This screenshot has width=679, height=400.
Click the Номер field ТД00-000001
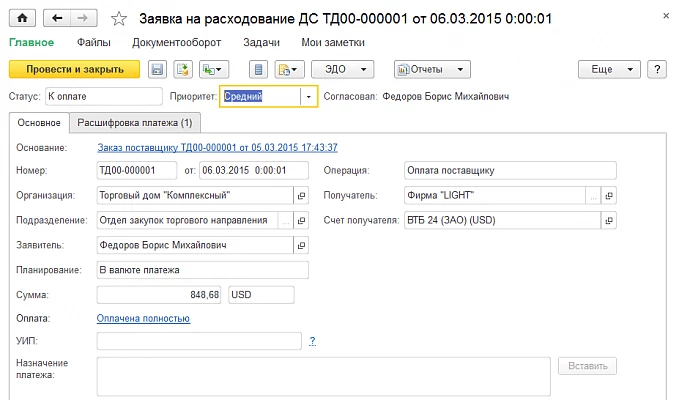point(136,171)
